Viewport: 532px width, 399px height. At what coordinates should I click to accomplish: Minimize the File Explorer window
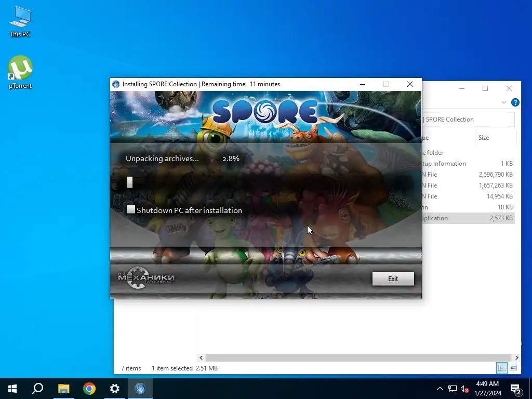(462, 88)
